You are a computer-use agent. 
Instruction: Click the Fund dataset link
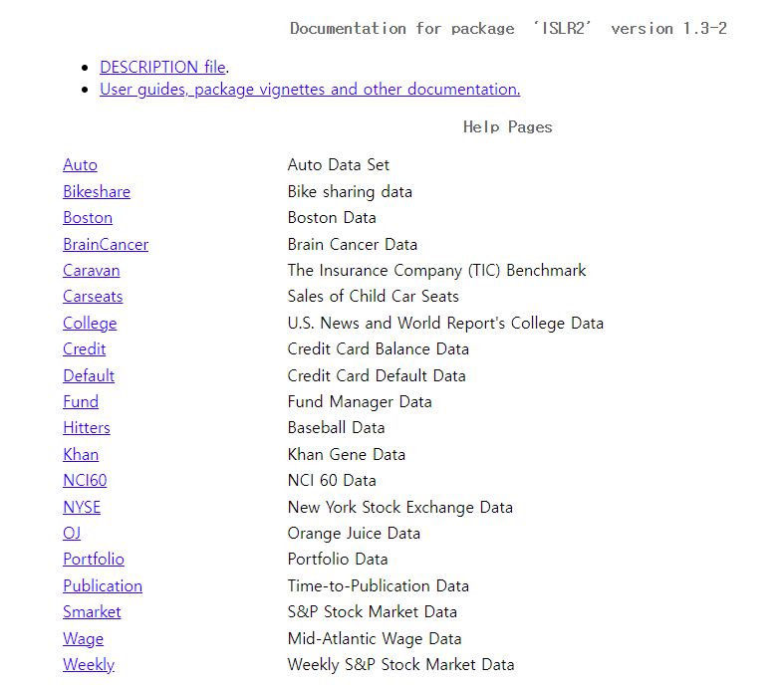[81, 402]
